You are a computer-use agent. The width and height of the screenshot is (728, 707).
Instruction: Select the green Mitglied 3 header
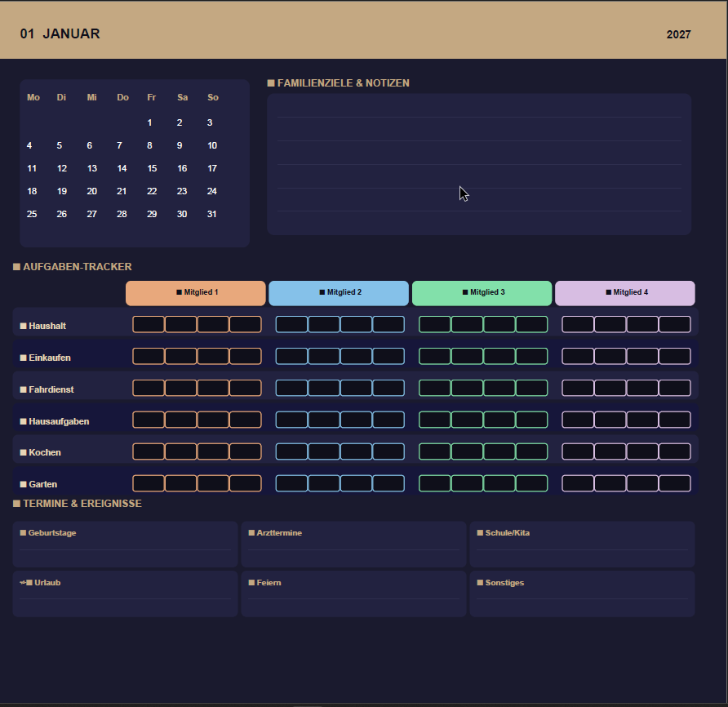482,293
